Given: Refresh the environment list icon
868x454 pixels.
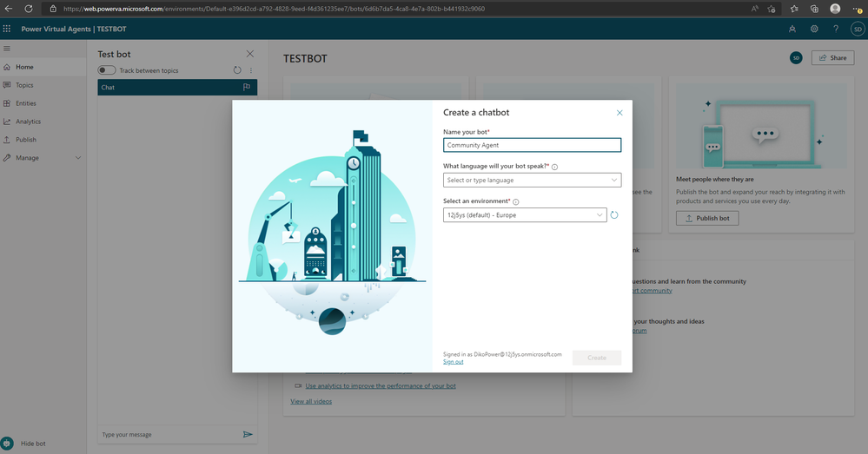Looking at the screenshot, I should (614, 215).
